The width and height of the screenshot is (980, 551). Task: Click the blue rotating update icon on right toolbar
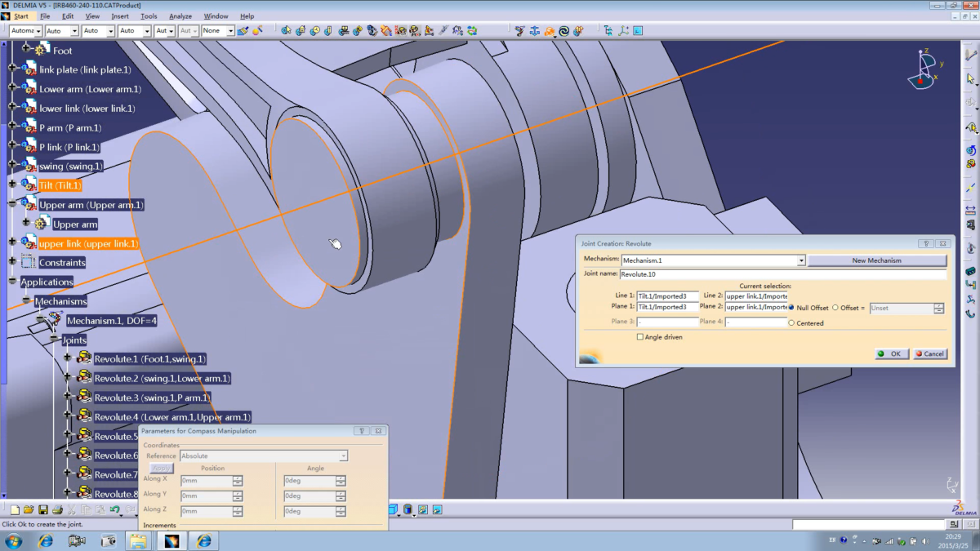[971, 150]
